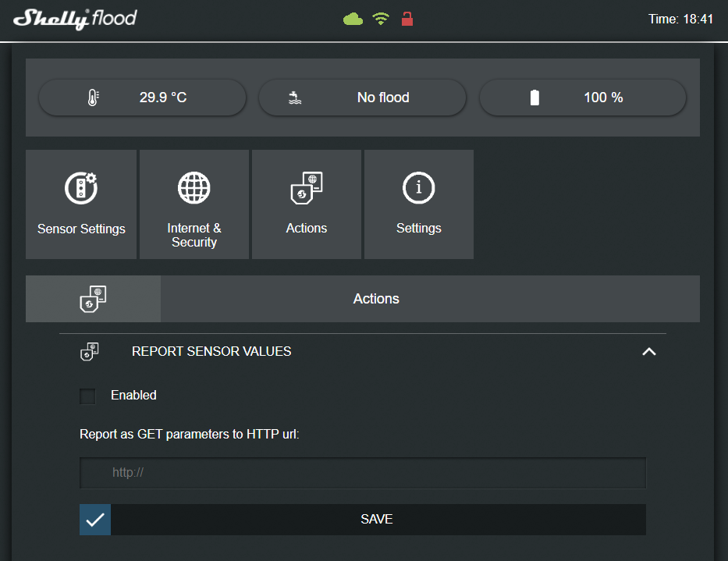Click the Actions section header icon
The height and width of the screenshot is (561, 728).
pos(94,299)
